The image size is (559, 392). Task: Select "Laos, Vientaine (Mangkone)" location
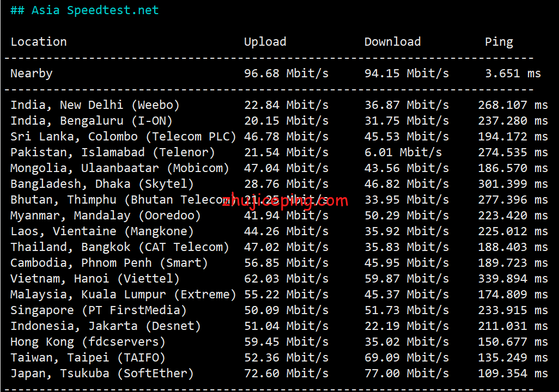[102, 231]
